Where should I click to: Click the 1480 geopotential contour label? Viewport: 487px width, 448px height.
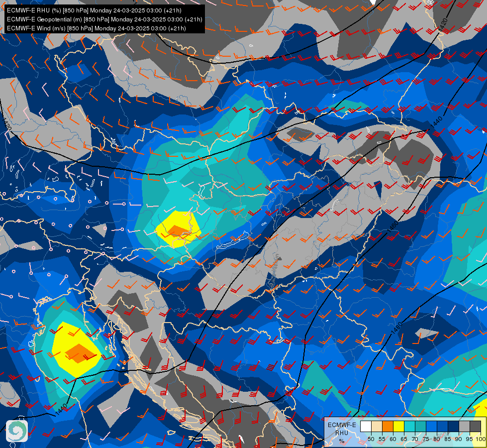[x=396, y=328]
